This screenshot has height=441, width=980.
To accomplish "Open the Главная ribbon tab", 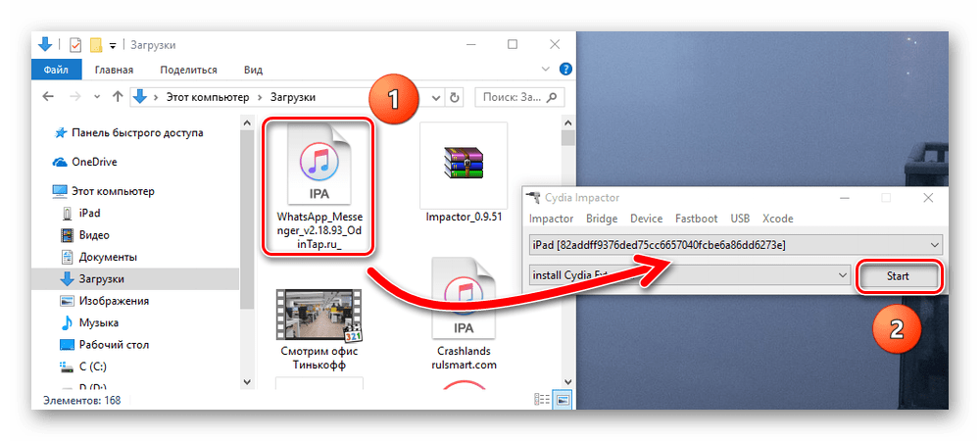I will 114,70.
